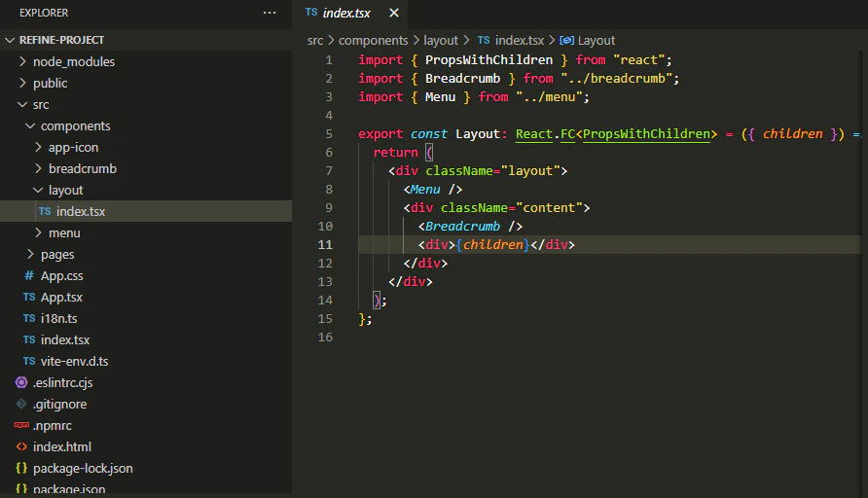The image size is (868, 498).
Task: Collapse the REFINE-PROJECT root folder
Action: (11, 40)
